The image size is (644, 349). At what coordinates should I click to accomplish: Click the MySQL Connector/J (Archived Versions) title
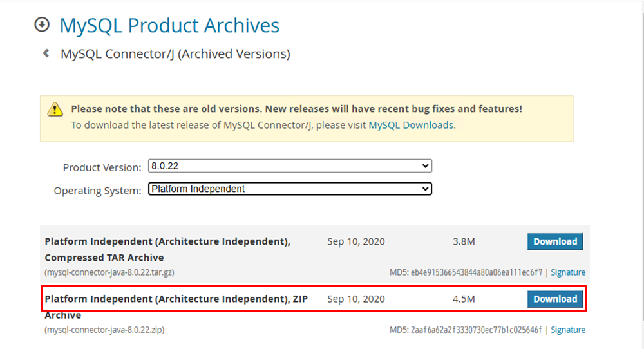pos(175,54)
